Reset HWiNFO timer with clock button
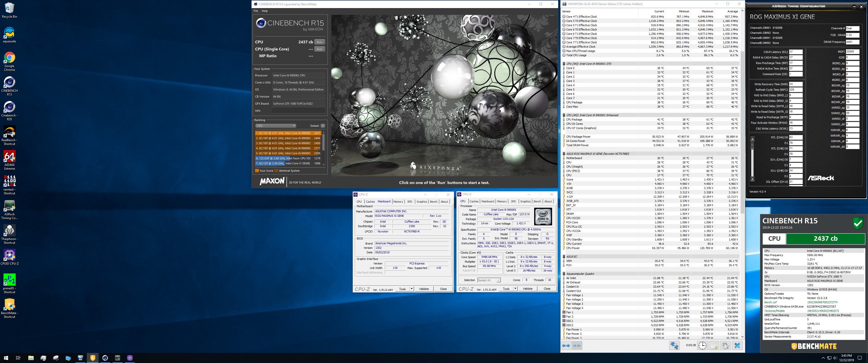868x363 pixels. coord(702,346)
